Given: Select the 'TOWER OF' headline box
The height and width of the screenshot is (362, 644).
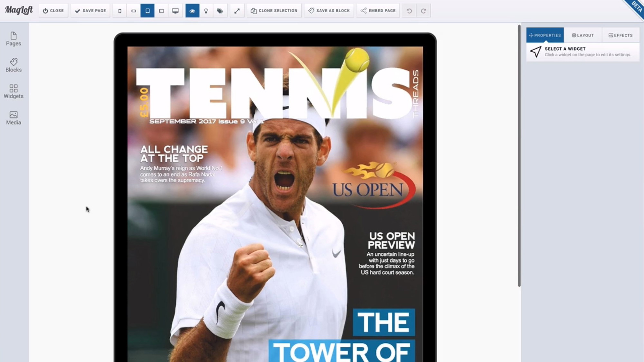Looking at the screenshot, I should 342,351.
